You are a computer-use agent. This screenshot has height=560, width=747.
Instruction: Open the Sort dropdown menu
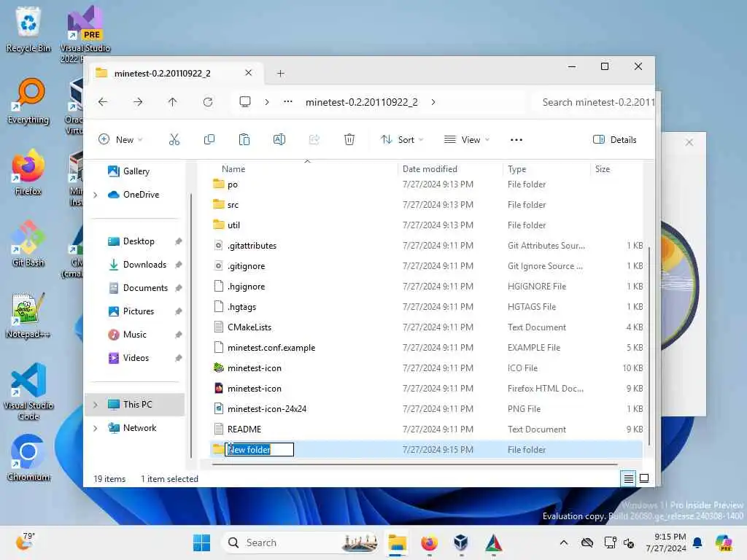point(402,139)
